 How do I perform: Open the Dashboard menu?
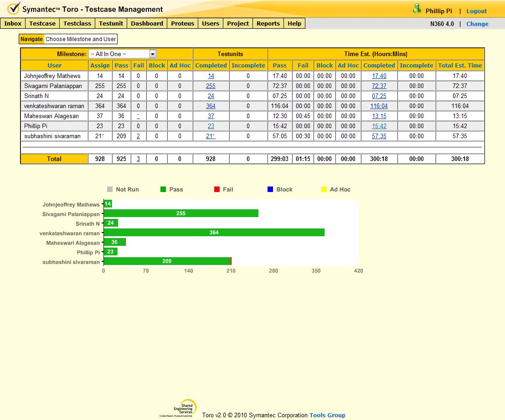tap(147, 23)
